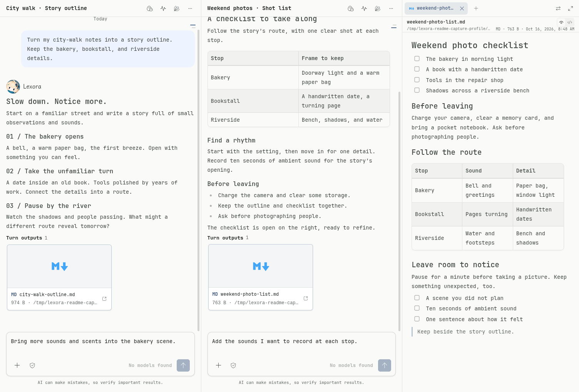Click the leaf icon in City walk header
Image resolution: width=579 pixels, height=392 pixels.
pos(177,8)
